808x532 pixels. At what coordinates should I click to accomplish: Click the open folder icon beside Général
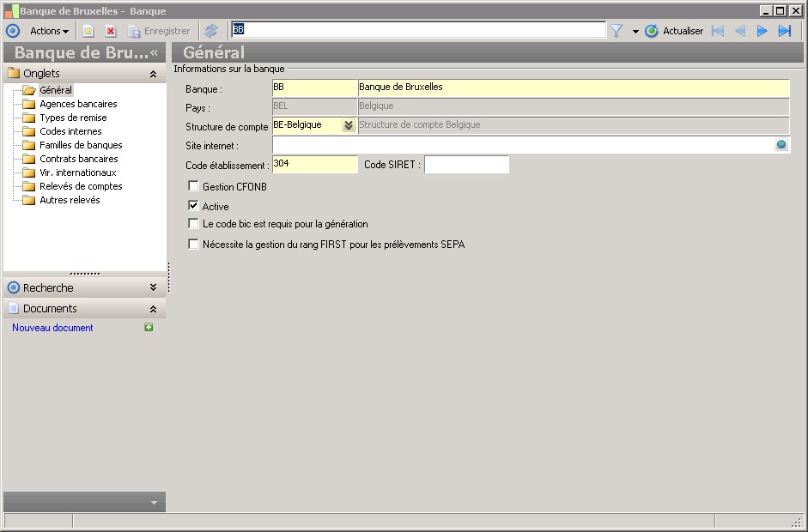click(x=29, y=90)
